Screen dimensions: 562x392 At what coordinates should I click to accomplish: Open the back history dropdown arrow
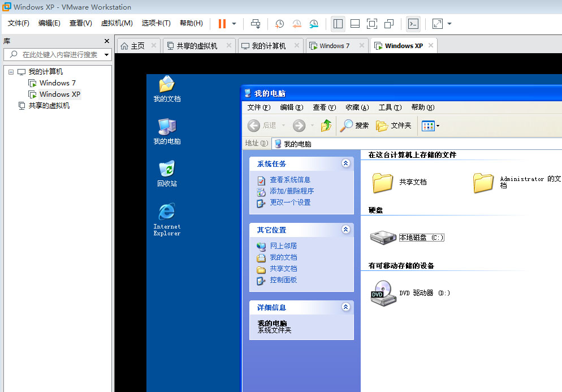(283, 126)
